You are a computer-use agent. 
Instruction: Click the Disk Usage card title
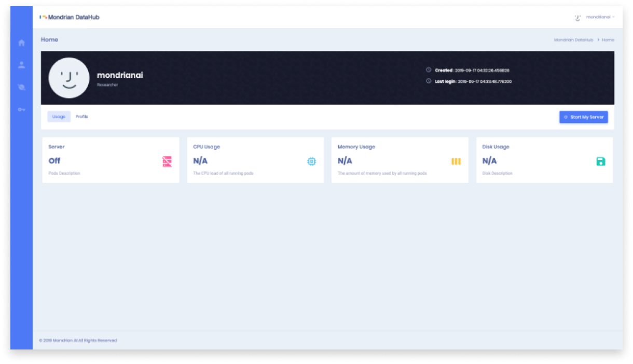coord(496,147)
